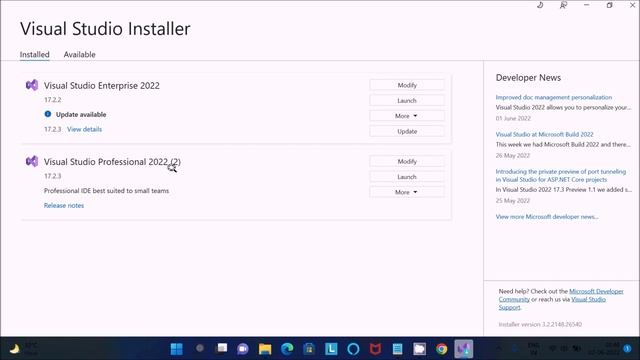
Task: Open View details link for 17.2.3 update
Action: [x=84, y=129]
